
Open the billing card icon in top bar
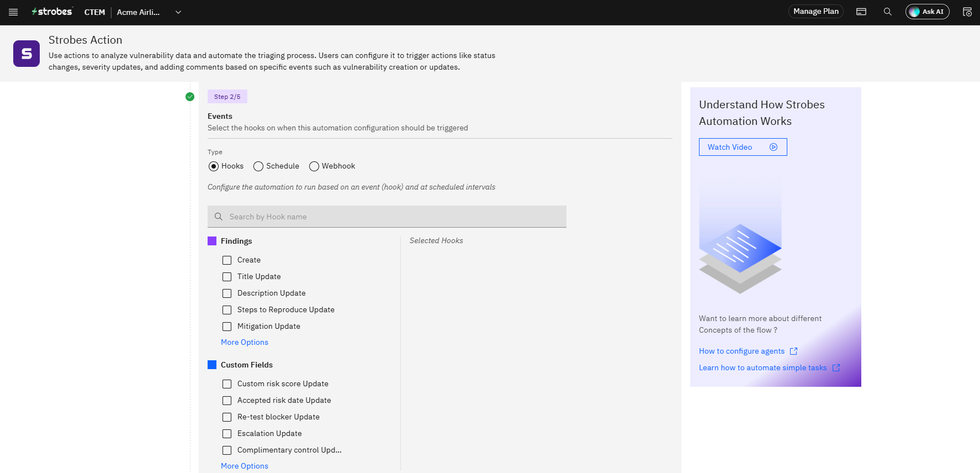tap(861, 12)
